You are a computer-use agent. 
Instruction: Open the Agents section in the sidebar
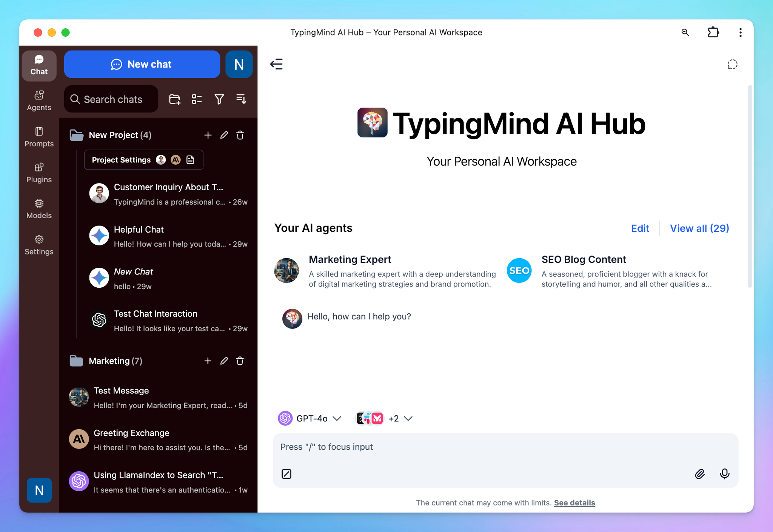pos(39,100)
